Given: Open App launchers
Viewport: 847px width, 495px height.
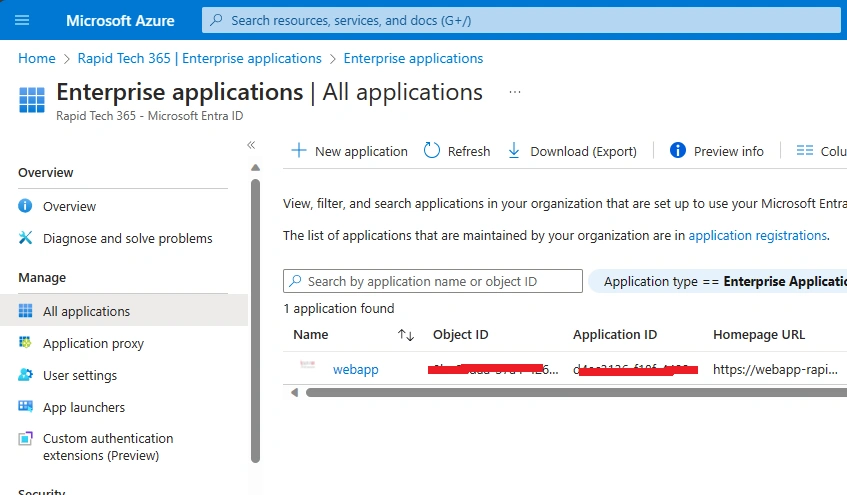Looking at the screenshot, I should click(84, 407).
